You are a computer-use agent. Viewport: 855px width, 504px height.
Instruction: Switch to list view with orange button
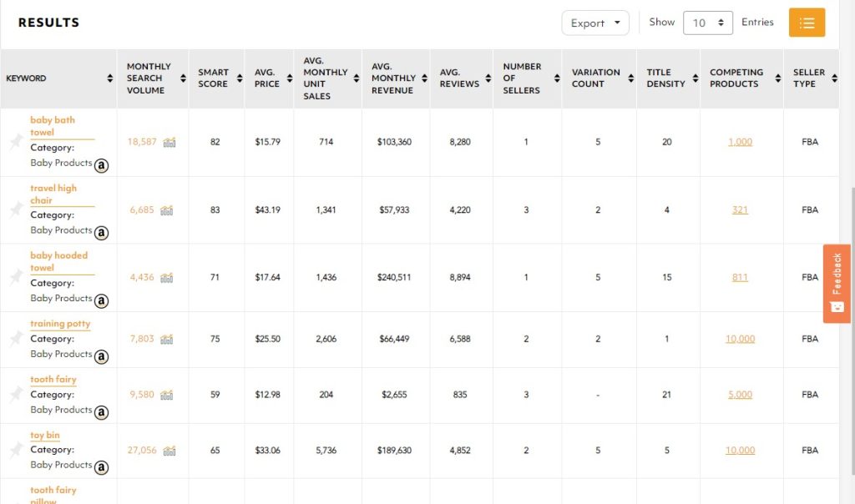tap(807, 23)
